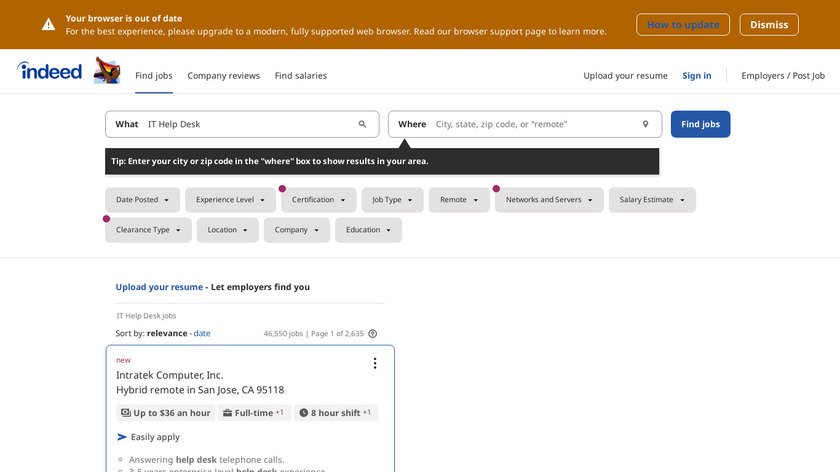Expand the Remote filter

pyautogui.click(x=459, y=200)
